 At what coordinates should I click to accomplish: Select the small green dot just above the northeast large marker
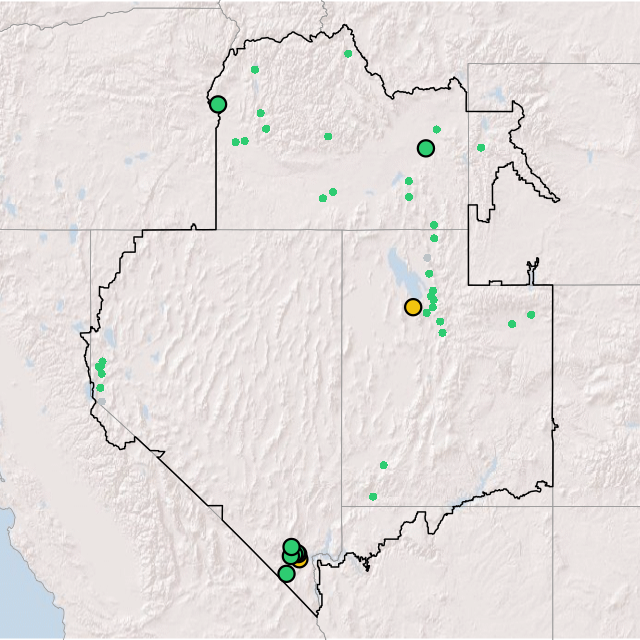(x=437, y=129)
